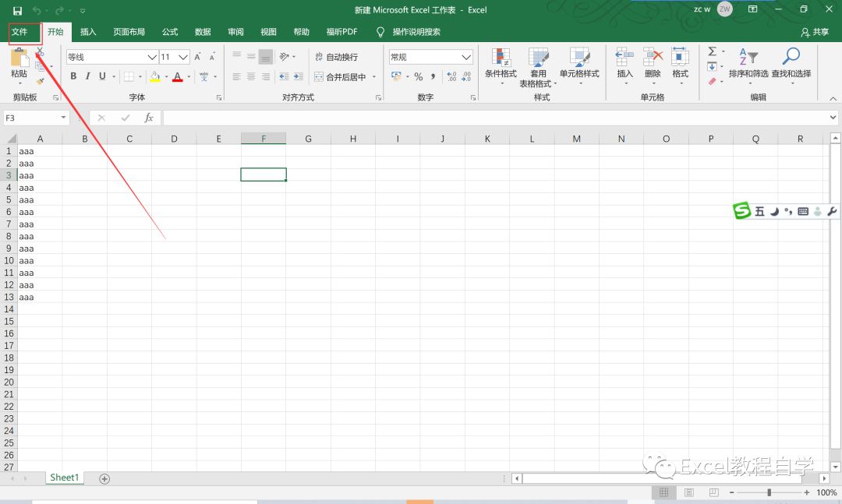The width and height of the screenshot is (842, 504).
Task: Click the Decrease Decimal icon
Action: coord(466,77)
